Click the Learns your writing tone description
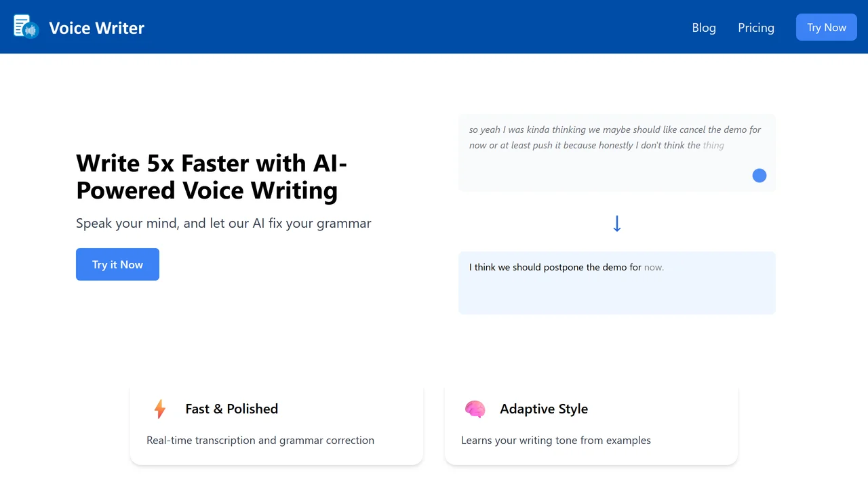 (556, 441)
